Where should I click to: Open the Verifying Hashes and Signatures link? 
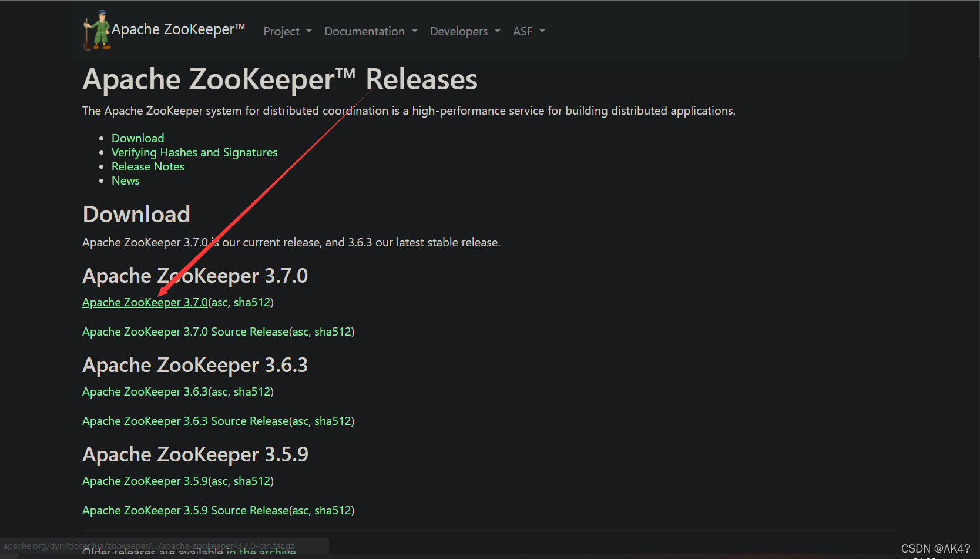tap(194, 152)
